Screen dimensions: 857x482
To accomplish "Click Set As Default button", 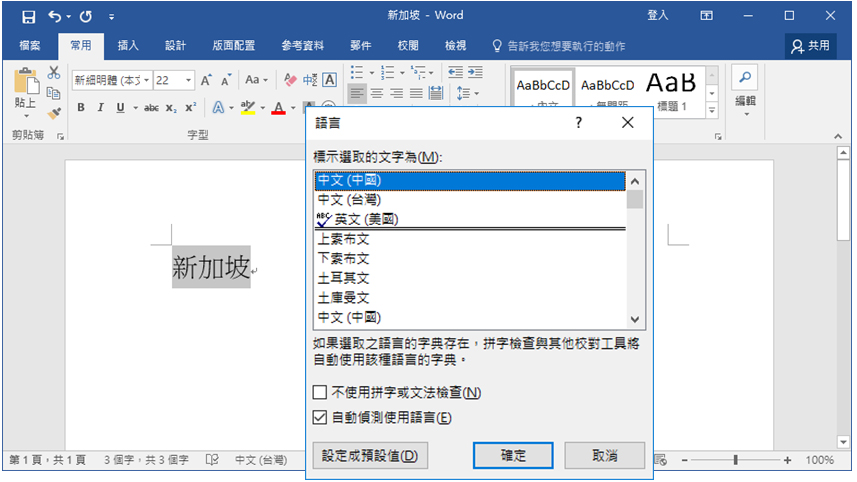I will click(x=370, y=456).
